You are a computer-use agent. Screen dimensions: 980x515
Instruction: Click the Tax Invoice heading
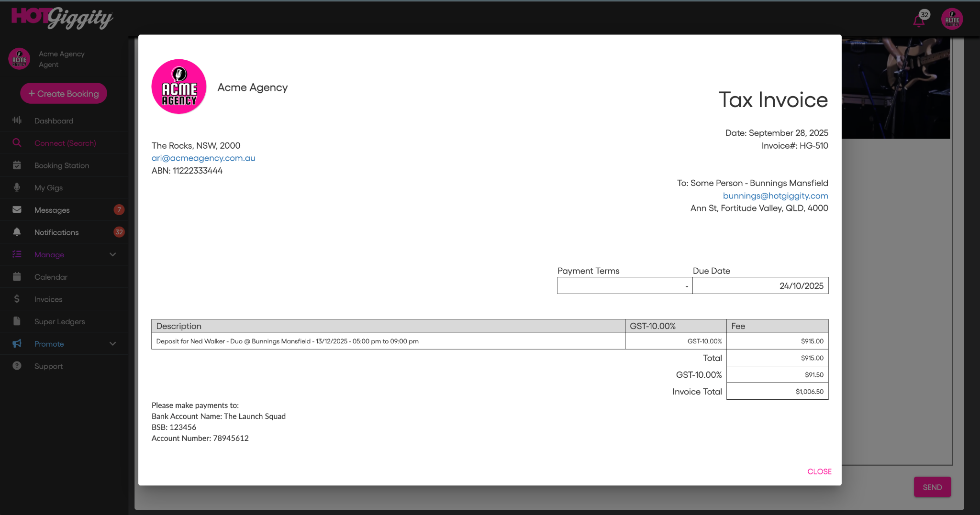[773, 100]
